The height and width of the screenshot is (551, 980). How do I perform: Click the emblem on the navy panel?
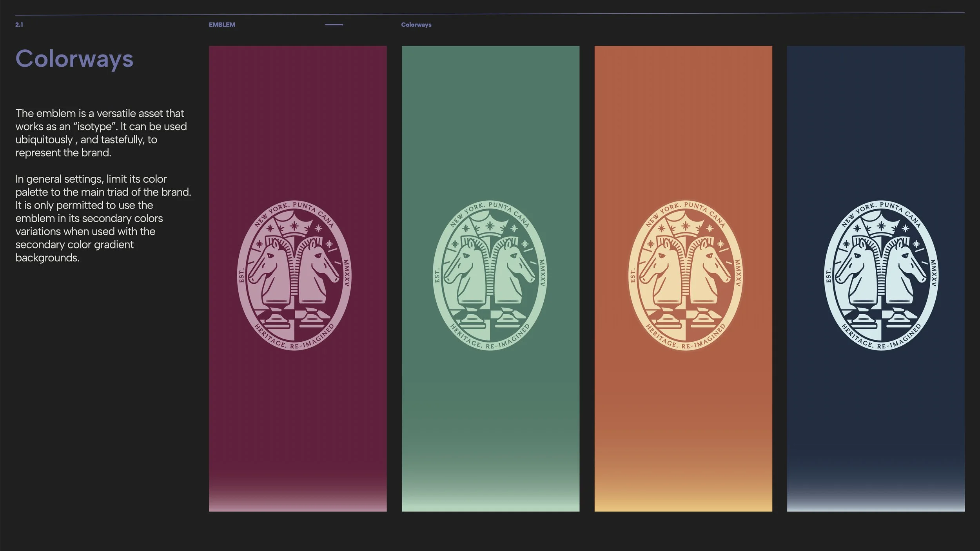pos(881,275)
